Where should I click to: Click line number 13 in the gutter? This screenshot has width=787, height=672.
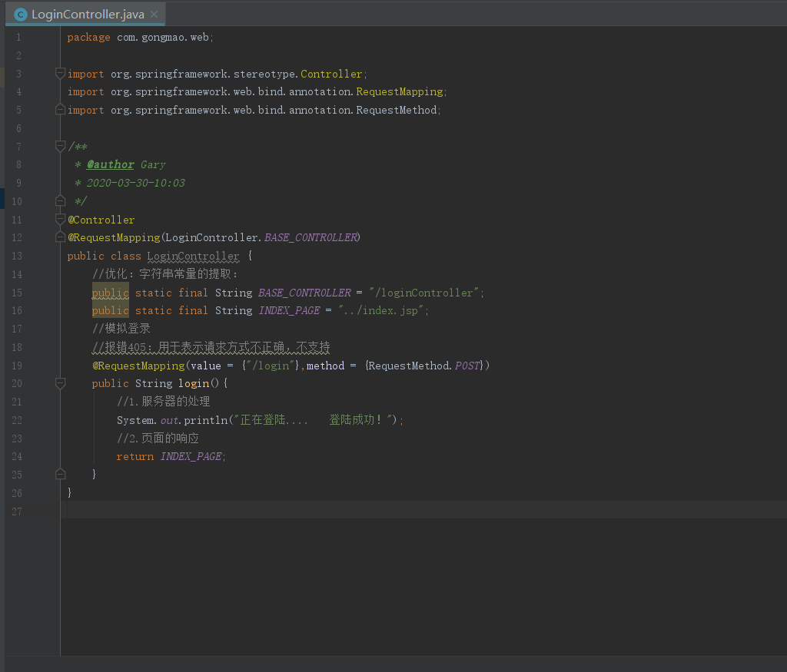click(17, 257)
